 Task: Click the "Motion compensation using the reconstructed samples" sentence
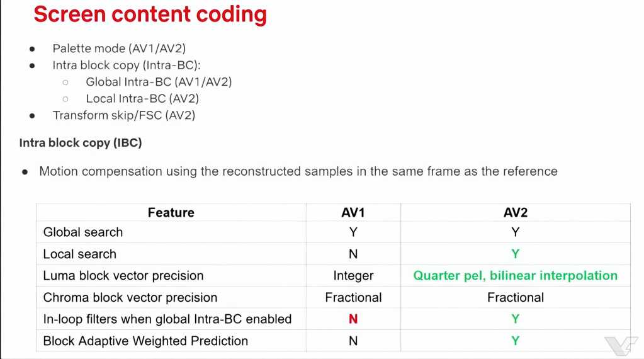(x=298, y=171)
